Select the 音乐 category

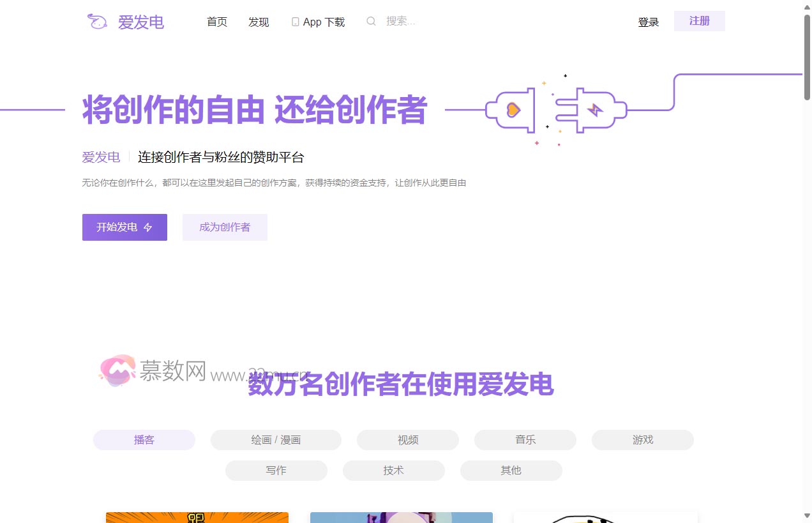click(x=524, y=439)
